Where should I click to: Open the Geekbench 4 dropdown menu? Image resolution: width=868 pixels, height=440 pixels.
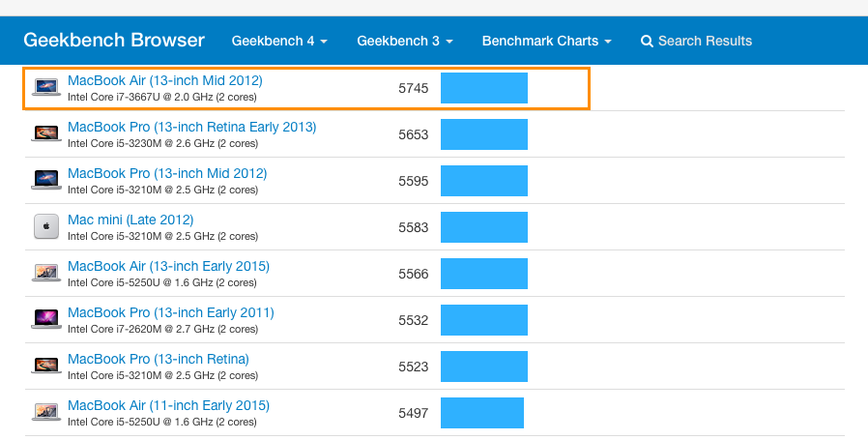click(x=279, y=41)
